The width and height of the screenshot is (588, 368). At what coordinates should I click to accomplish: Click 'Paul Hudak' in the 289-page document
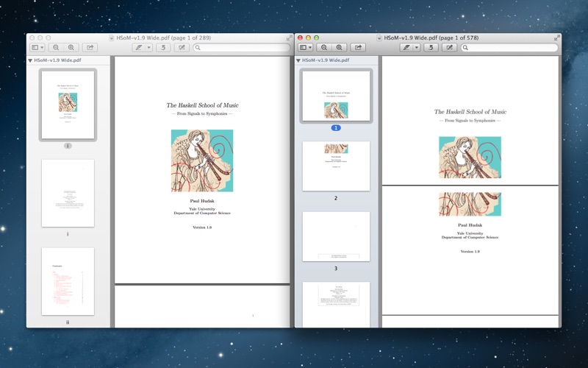[x=202, y=201]
